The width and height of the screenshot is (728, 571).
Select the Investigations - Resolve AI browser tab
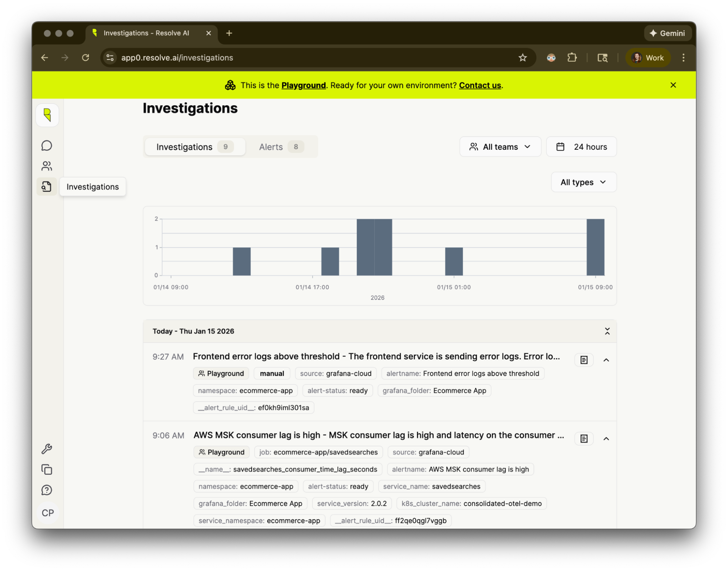tap(151, 33)
